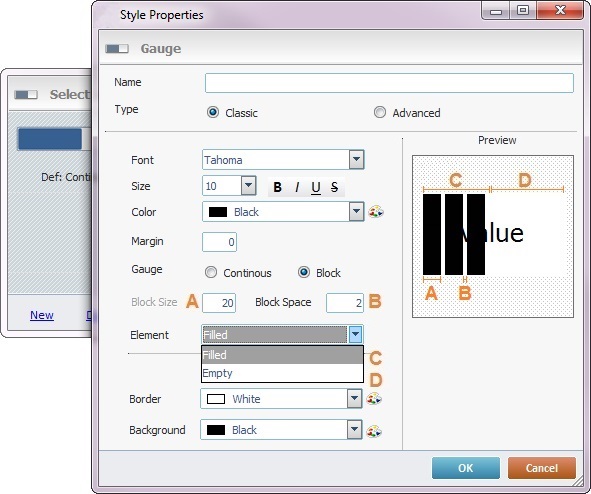Click the Gauge header icon
This screenshot has height=494, width=591.
click(x=117, y=49)
